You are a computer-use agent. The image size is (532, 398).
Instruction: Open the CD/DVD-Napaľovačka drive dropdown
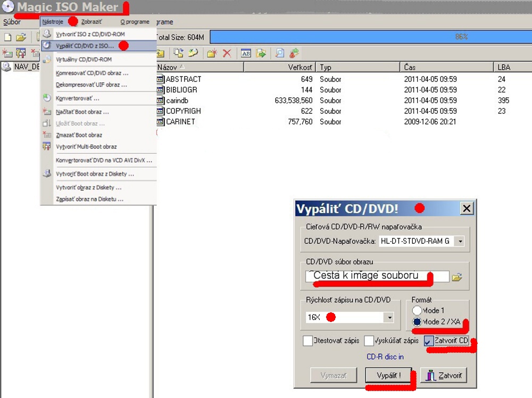coord(460,242)
